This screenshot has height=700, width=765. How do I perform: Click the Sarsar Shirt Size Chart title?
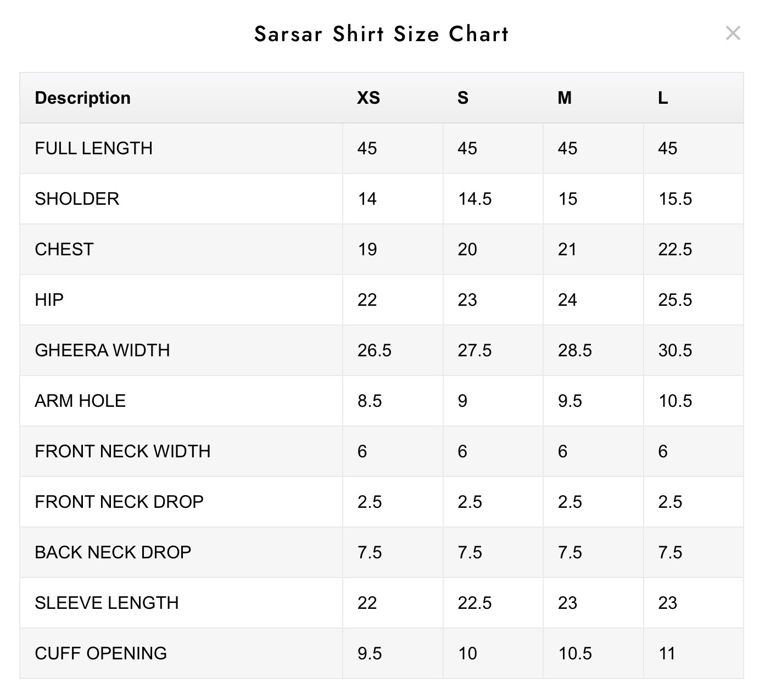[x=382, y=34]
